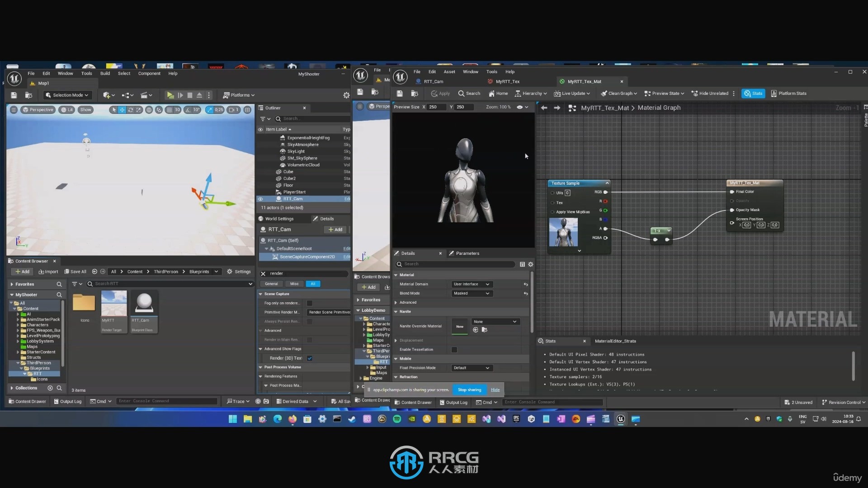The width and height of the screenshot is (868, 488).
Task: Click Preview Size X input field
Action: (x=437, y=107)
